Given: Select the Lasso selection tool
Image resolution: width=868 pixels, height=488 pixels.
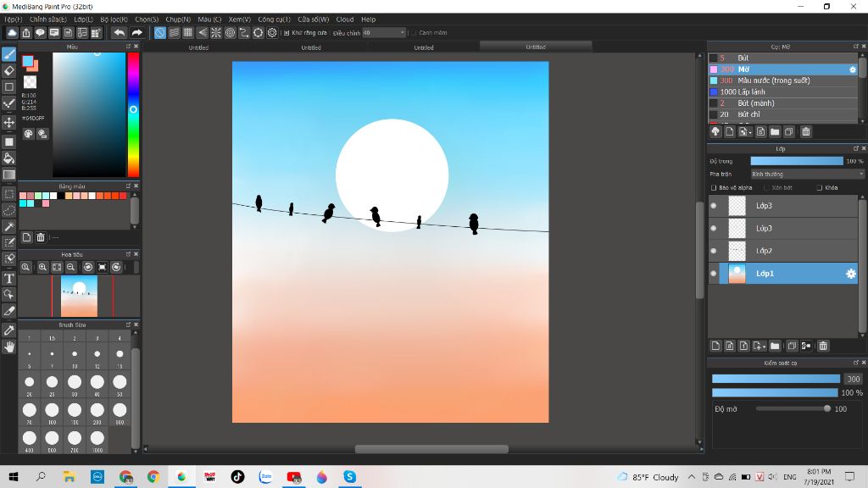Looking at the screenshot, I should (8, 210).
